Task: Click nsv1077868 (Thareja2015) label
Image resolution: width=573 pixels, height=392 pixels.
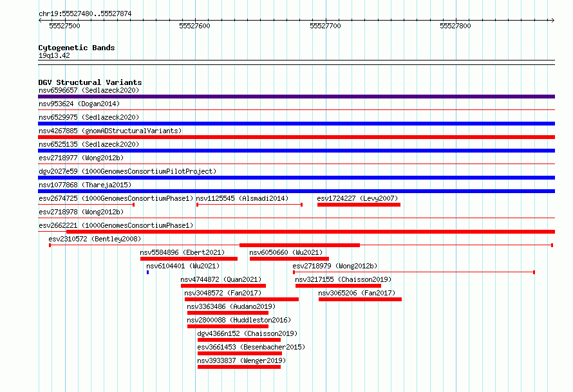Action: [85, 185]
